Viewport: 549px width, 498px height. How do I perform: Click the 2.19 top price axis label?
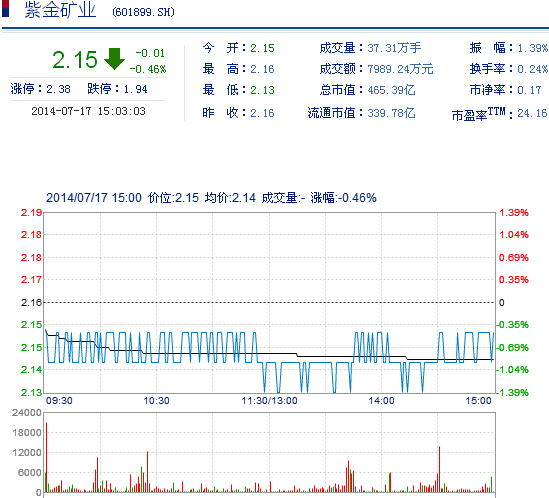click(31, 213)
